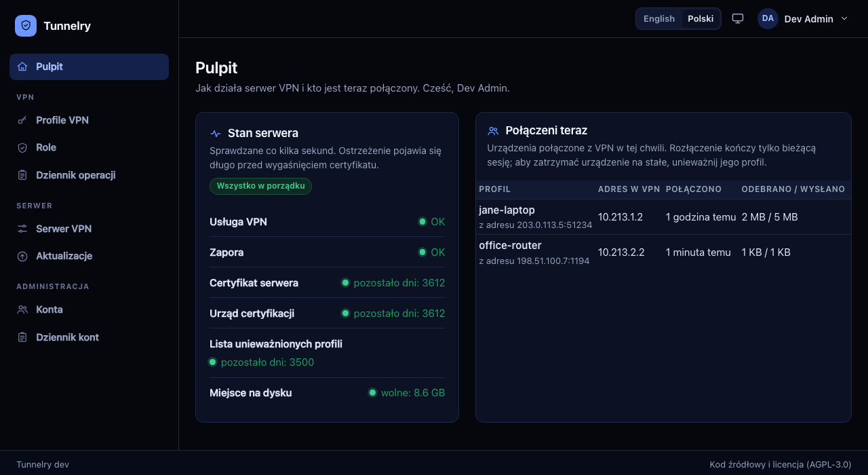Click the pulse icon beside Stan serwera
This screenshot has width=868, height=475.
point(216,134)
